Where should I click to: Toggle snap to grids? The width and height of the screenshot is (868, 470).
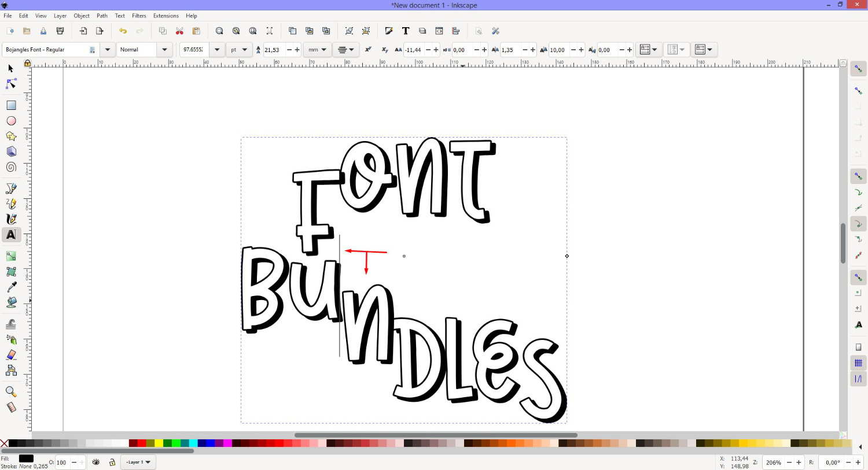point(858,363)
